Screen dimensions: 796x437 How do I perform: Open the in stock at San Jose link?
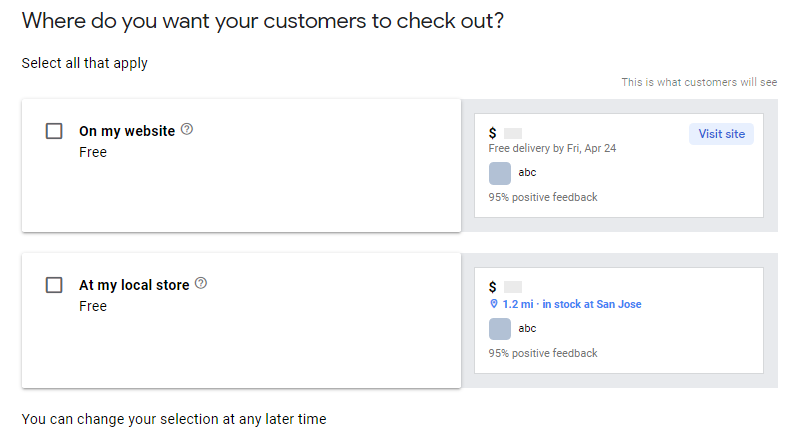click(592, 304)
